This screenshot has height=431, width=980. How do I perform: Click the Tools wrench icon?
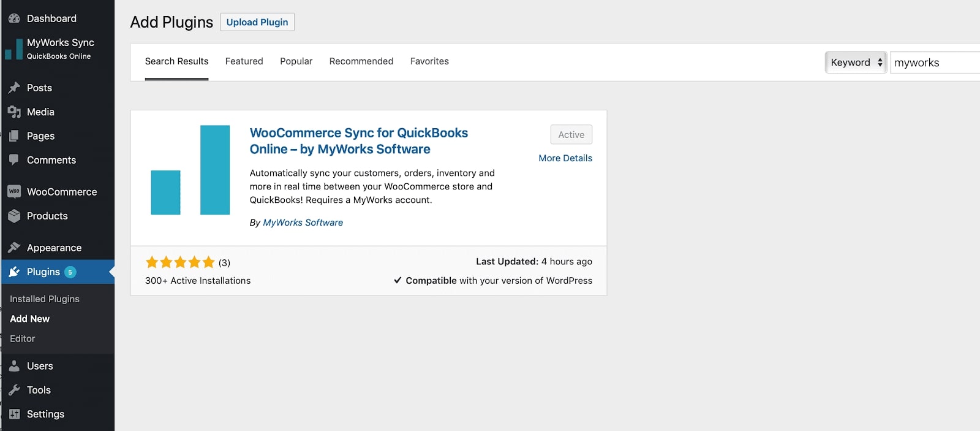click(14, 390)
